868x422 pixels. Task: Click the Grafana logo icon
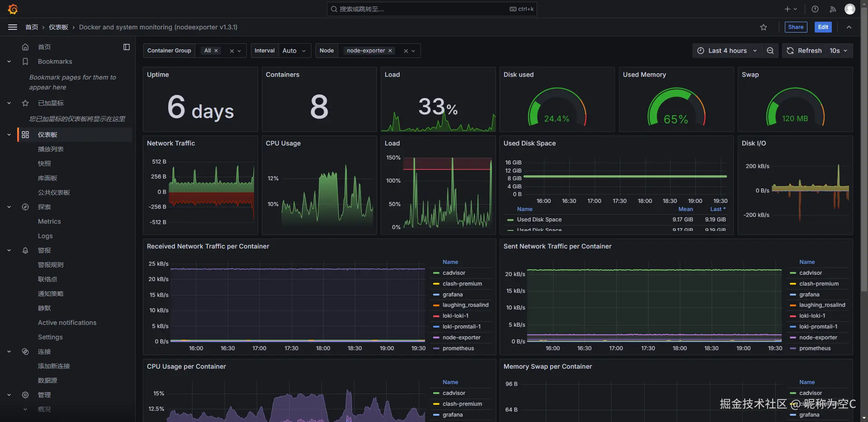[x=13, y=9]
